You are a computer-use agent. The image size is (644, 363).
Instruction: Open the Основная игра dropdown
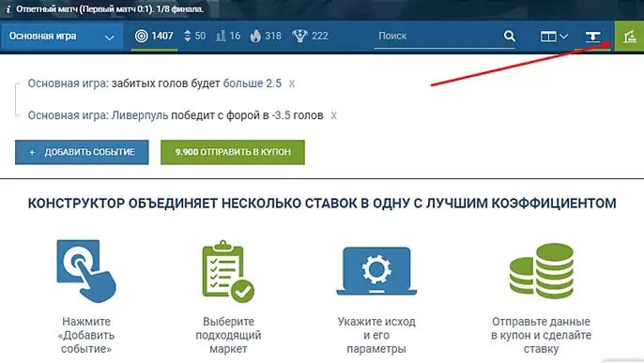pyautogui.click(x=62, y=36)
